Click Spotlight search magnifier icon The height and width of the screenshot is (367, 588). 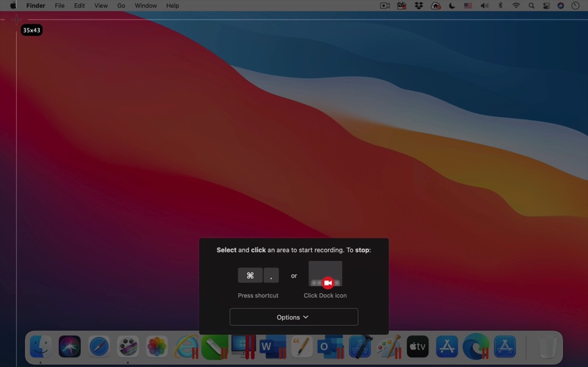pyautogui.click(x=531, y=6)
